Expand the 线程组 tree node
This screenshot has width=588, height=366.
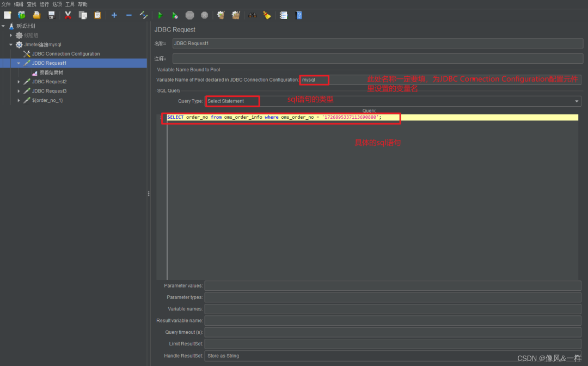coord(11,35)
